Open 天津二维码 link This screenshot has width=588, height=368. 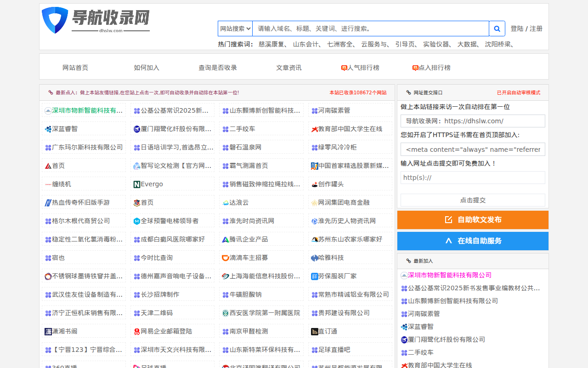(157, 313)
